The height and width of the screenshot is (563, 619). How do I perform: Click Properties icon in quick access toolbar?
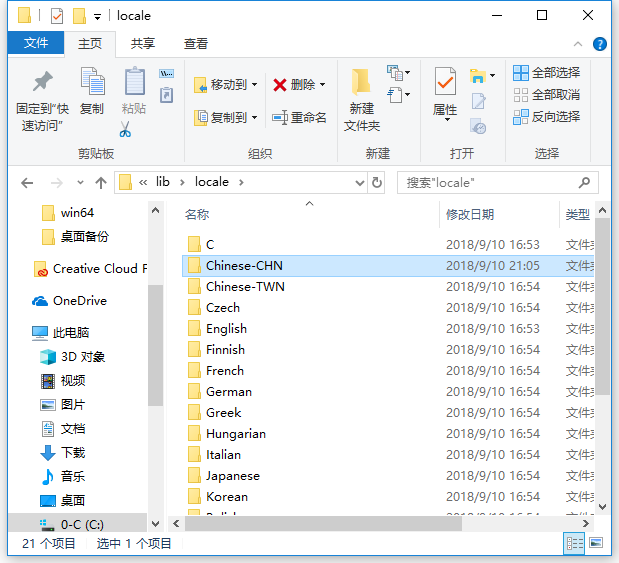(57, 16)
